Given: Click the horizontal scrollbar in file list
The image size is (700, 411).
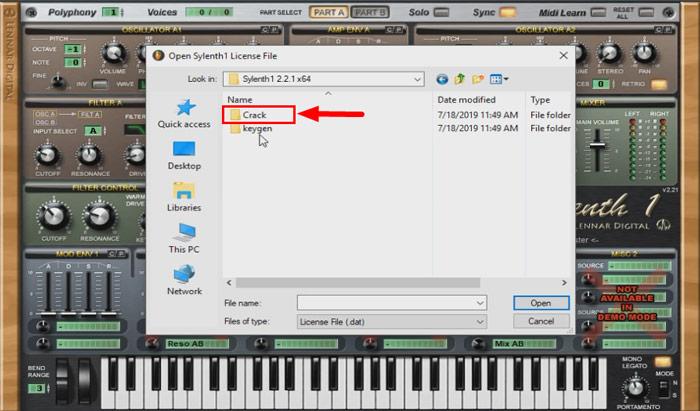Looking at the screenshot, I should 358,283.
